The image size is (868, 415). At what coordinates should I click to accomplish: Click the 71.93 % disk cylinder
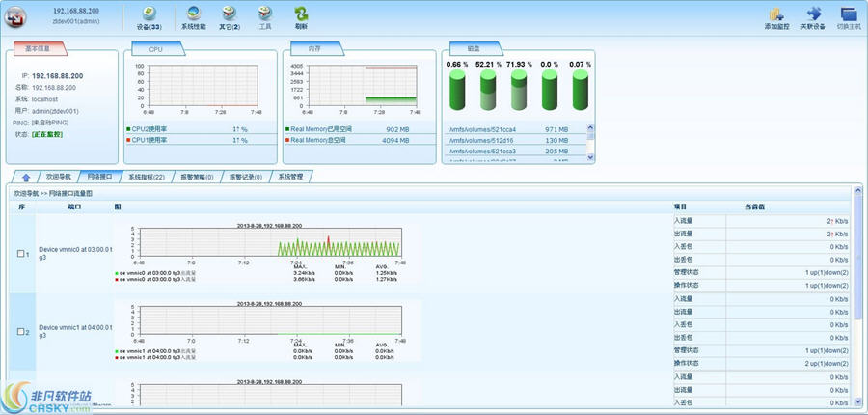(519, 90)
